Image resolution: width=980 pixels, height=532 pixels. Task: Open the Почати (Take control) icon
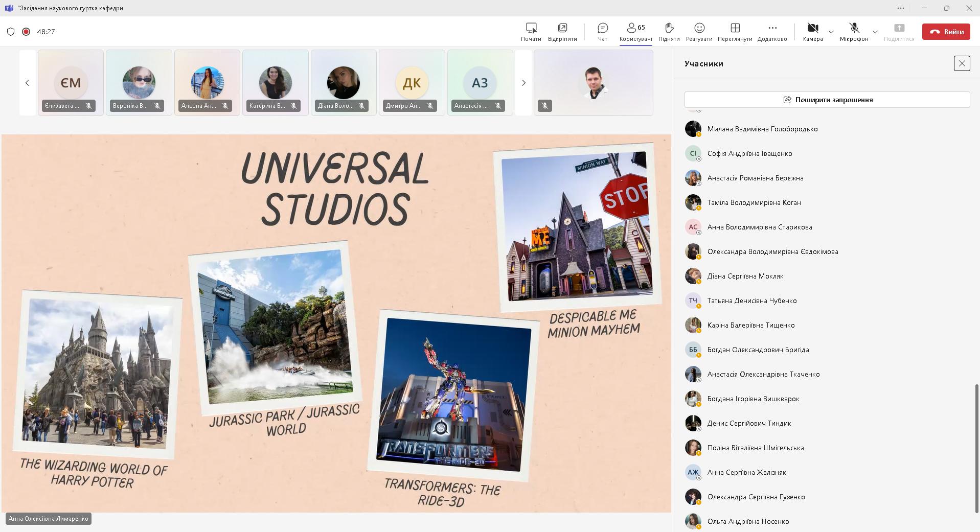(531, 32)
